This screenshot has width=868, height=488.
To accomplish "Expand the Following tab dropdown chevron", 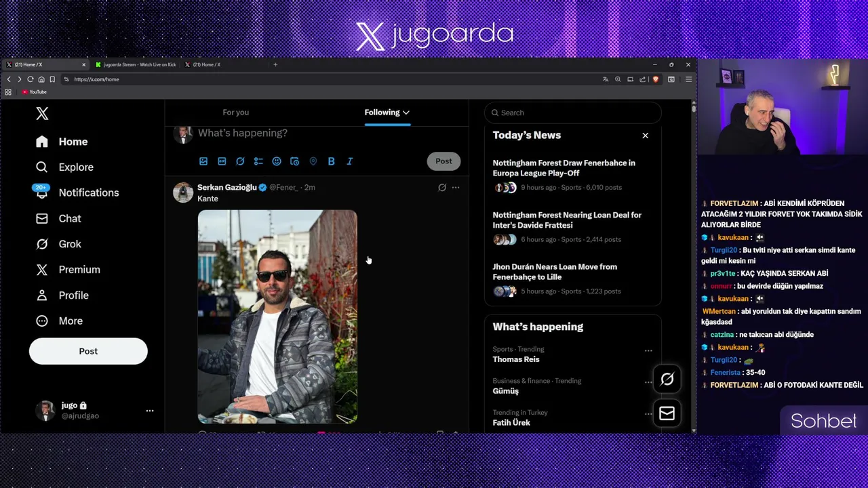I will (x=406, y=113).
